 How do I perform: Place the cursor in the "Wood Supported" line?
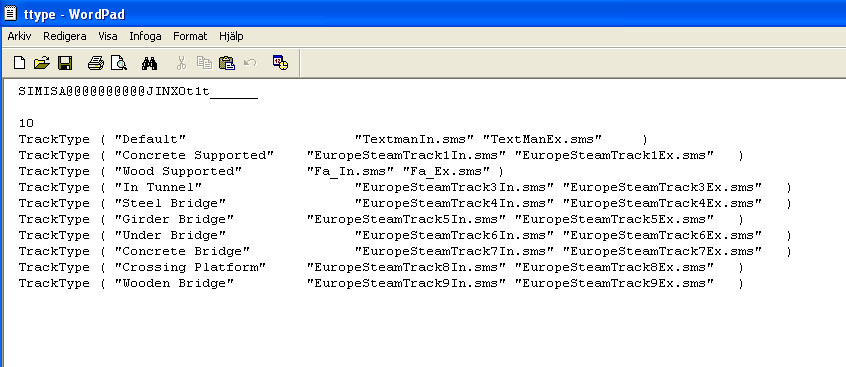pyautogui.click(x=261, y=172)
